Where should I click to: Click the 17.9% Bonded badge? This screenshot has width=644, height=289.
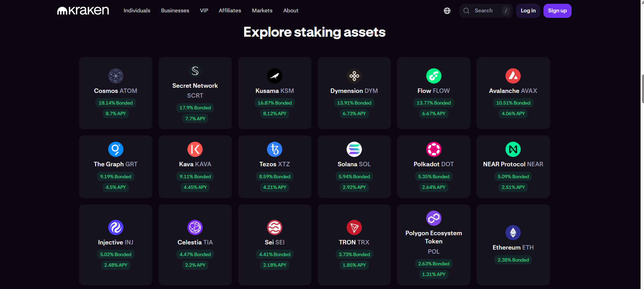click(x=195, y=108)
